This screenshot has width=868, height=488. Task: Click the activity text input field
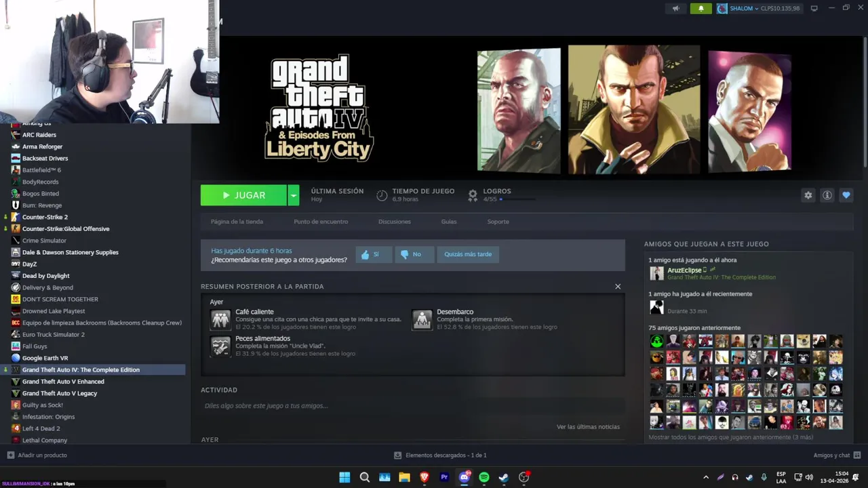tap(412, 405)
